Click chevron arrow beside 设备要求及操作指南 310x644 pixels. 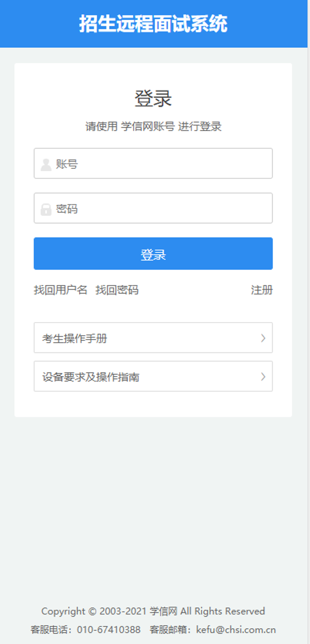263,377
